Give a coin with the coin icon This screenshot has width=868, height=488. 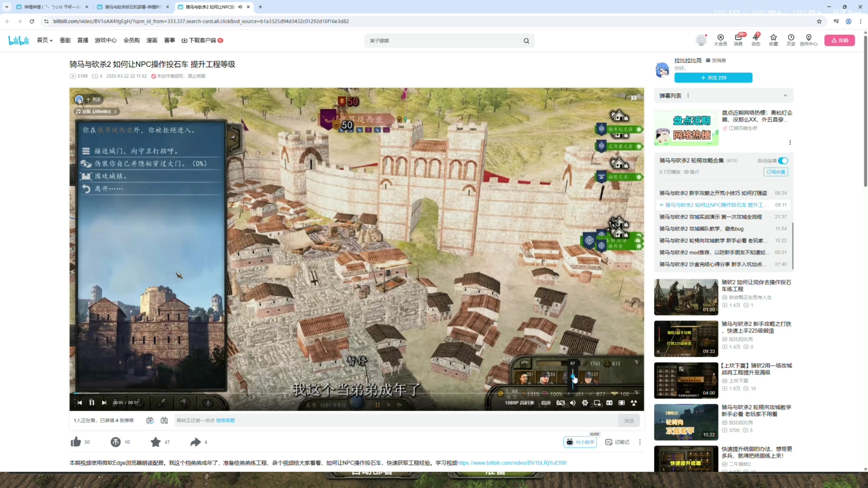click(x=116, y=442)
